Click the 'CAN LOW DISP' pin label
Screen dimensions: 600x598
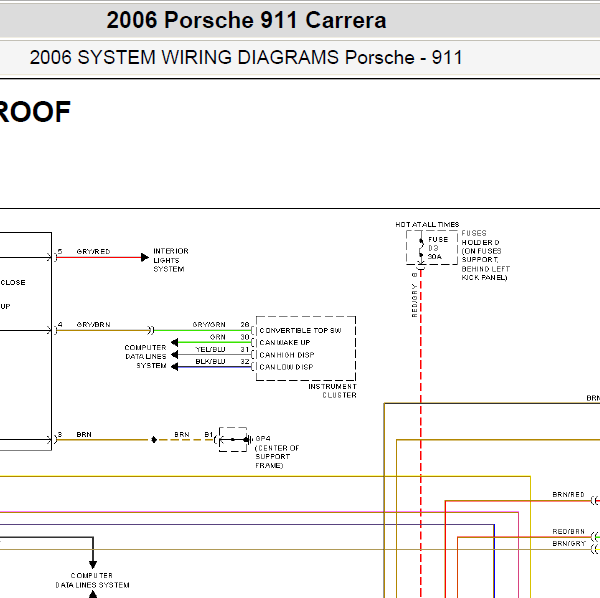(286, 367)
